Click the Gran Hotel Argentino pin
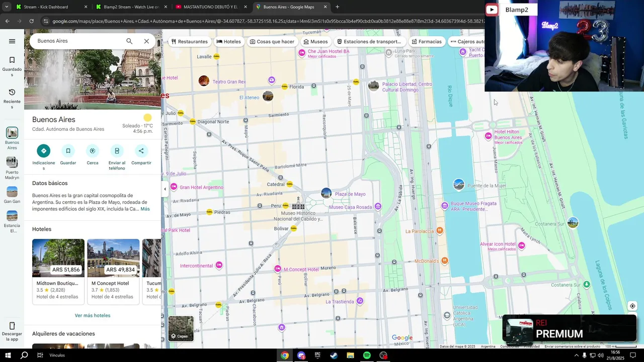The width and height of the screenshot is (644, 362). coord(174,187)
